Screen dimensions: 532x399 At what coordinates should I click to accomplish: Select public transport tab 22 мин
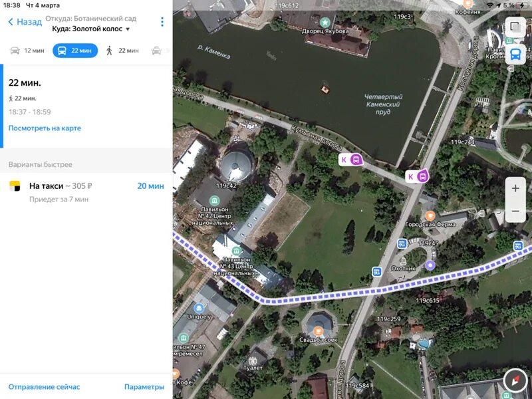(75, 51)
